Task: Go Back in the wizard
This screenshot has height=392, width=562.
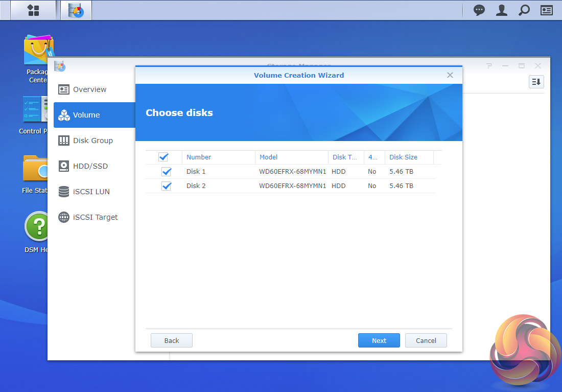Action: [171, 340]
